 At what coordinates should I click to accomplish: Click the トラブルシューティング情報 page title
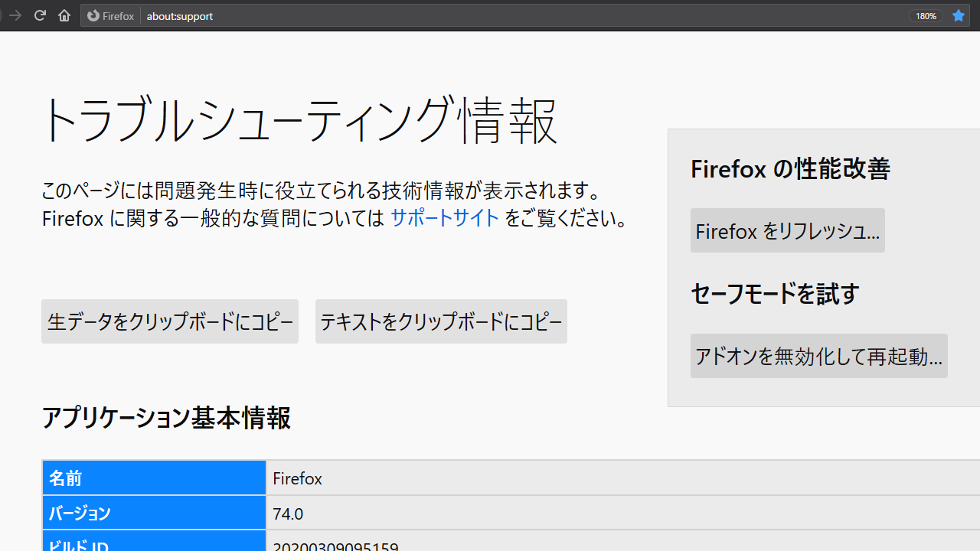click(x=299, y=121)
